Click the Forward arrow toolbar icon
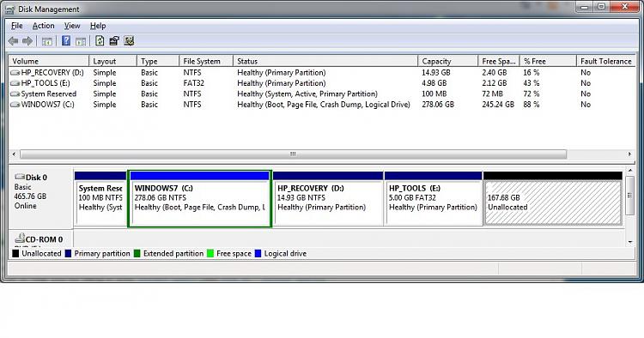Image resolution: width=644 pixels, height=338 pixels. click(x=27, y=41)
